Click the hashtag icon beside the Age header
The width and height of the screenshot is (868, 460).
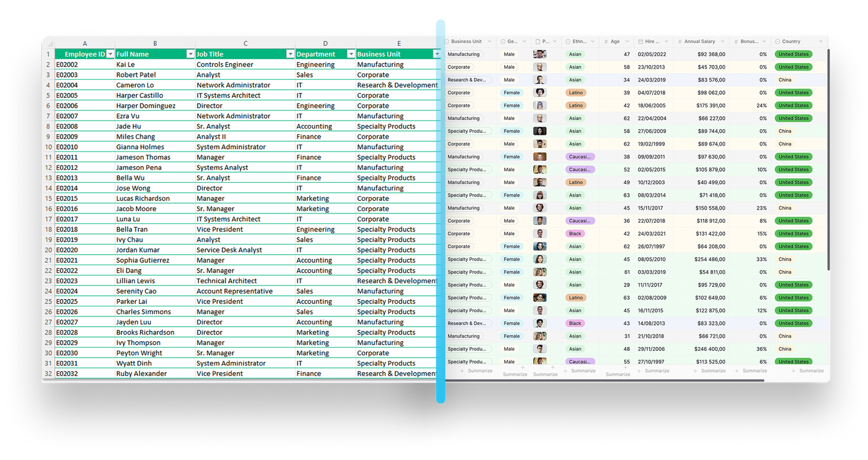[607, 41]
